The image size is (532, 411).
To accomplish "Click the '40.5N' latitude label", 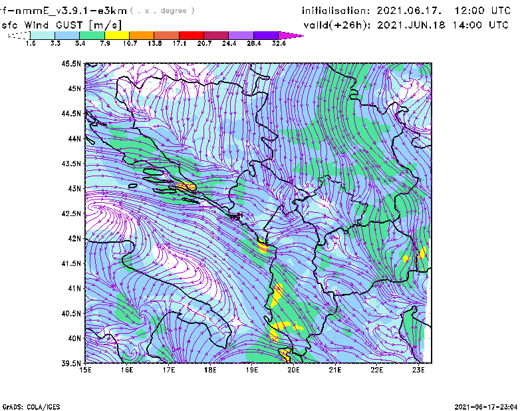I will (71, 313).
